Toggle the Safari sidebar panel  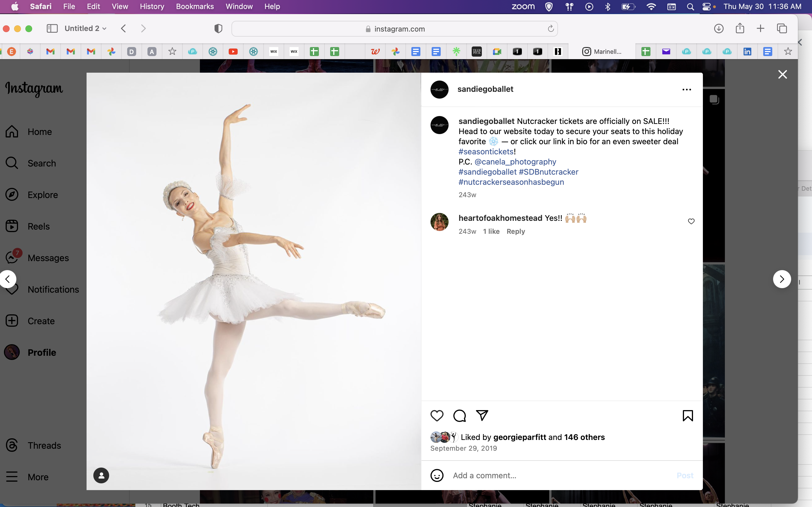coord(52,28)
